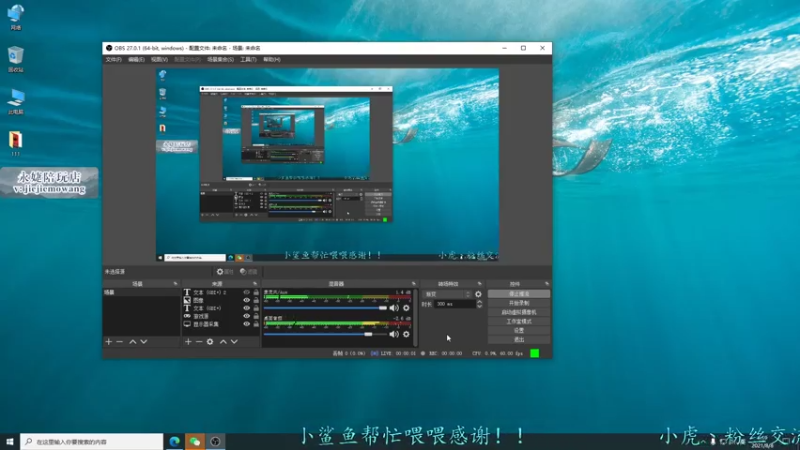Toggle visibility of 图像 source
Screen dimensions: 800x450
point(246,301)
